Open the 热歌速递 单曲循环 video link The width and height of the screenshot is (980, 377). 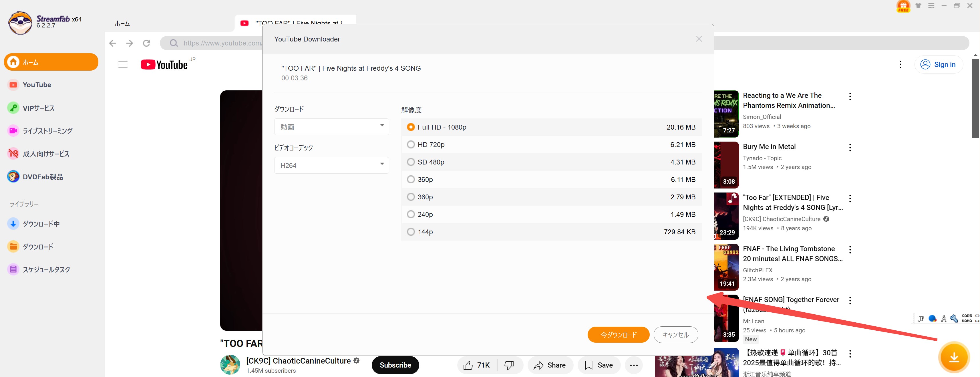click(x=792, y=358)
